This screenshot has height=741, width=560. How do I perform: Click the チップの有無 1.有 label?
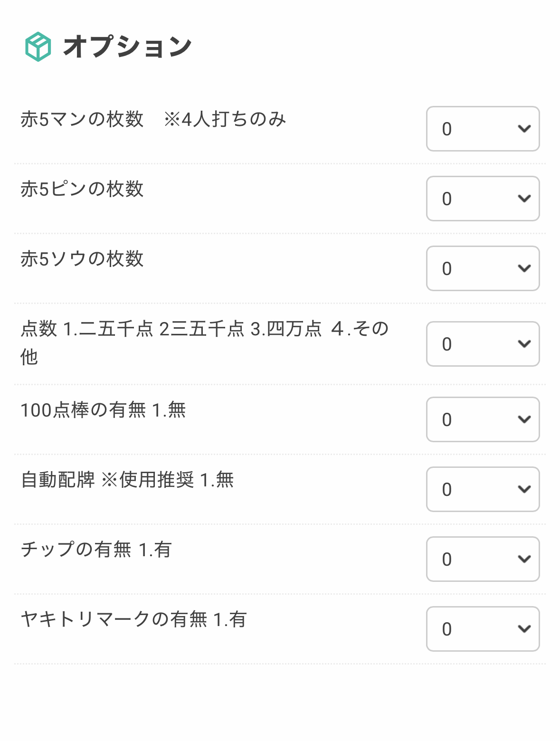(96, 550)
